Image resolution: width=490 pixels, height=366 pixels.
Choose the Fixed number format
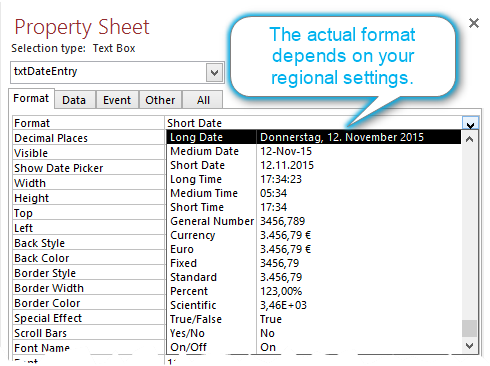pos(314,263)
